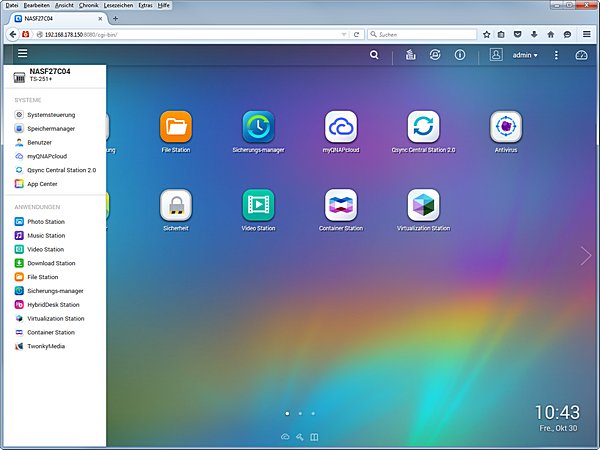The image size is (600, 450).
Task: Open a new browser tab
Action: (x=115, y=18)
